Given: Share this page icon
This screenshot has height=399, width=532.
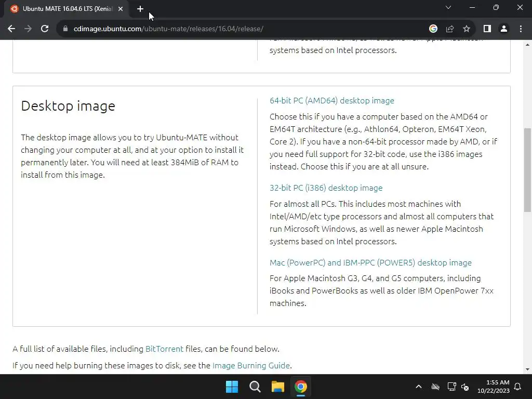Looking at the screenshot, I should (450, 29).
